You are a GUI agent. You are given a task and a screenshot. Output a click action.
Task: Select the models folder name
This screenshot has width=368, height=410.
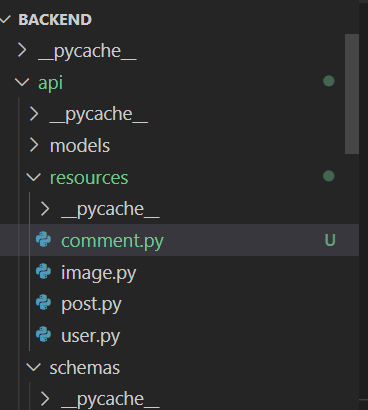coord(80,146)
